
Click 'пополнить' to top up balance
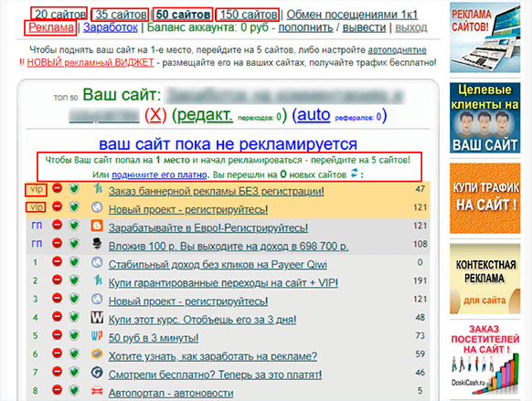click(x=305, y=27)
